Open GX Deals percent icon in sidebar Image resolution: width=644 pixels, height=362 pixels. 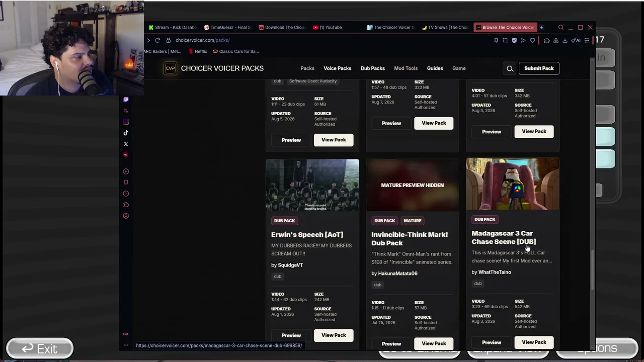click(126, 111)
